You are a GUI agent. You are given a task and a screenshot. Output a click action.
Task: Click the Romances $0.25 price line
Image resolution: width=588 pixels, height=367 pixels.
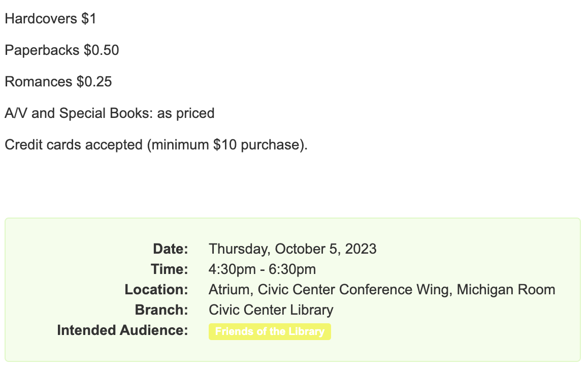click(x=58, y=82)
